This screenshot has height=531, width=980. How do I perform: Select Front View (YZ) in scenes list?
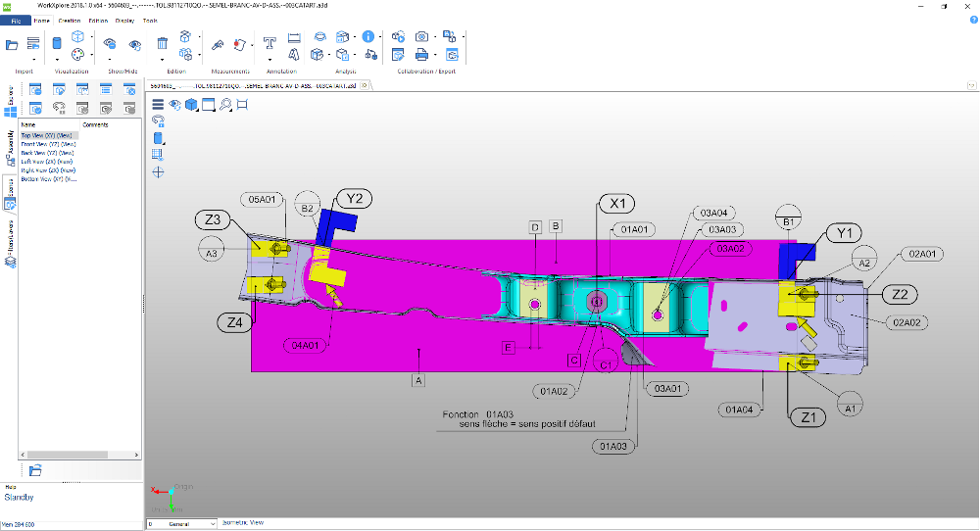click(x=48, y=144)
